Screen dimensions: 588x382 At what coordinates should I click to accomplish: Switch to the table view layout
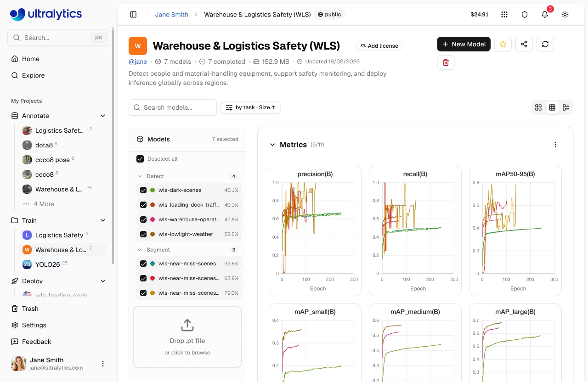[552, 107]
